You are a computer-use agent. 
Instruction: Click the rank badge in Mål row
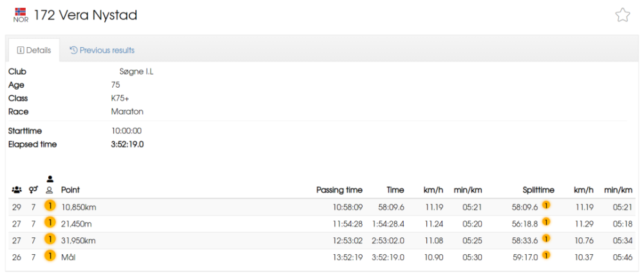pos(50,257)
